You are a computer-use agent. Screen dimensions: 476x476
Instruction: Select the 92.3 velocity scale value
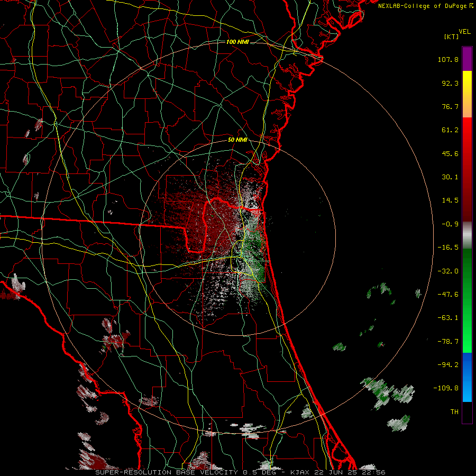point(450,83)
